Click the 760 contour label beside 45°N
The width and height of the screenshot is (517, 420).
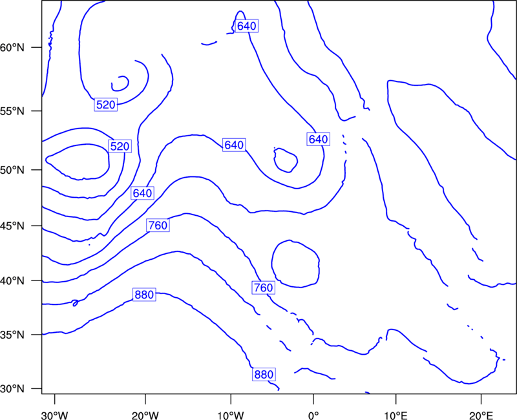(158, 226)
